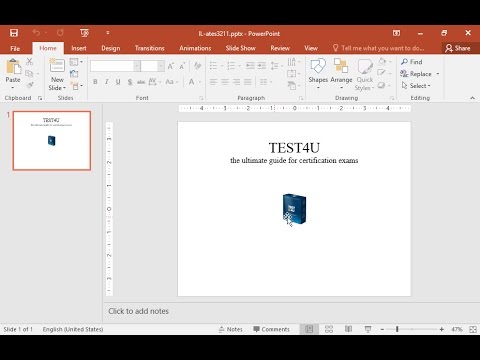The height and width of the screenshot is (360, 480).
Task: Center the text alignment
Action: pos(225,82)
